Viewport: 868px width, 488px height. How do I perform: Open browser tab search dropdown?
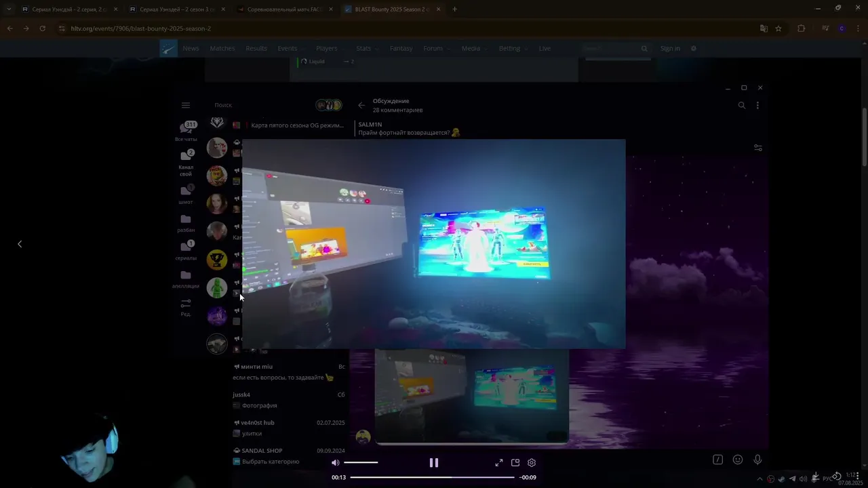(8, 9)
